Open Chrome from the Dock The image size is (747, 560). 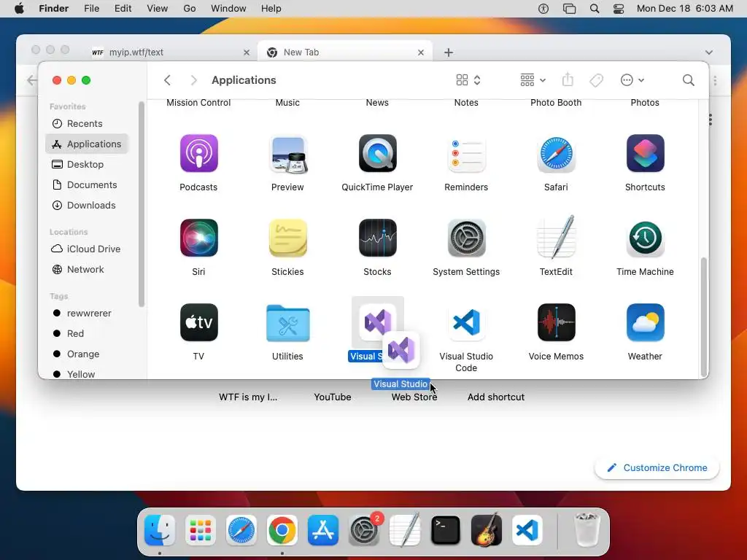click(282, 530)
